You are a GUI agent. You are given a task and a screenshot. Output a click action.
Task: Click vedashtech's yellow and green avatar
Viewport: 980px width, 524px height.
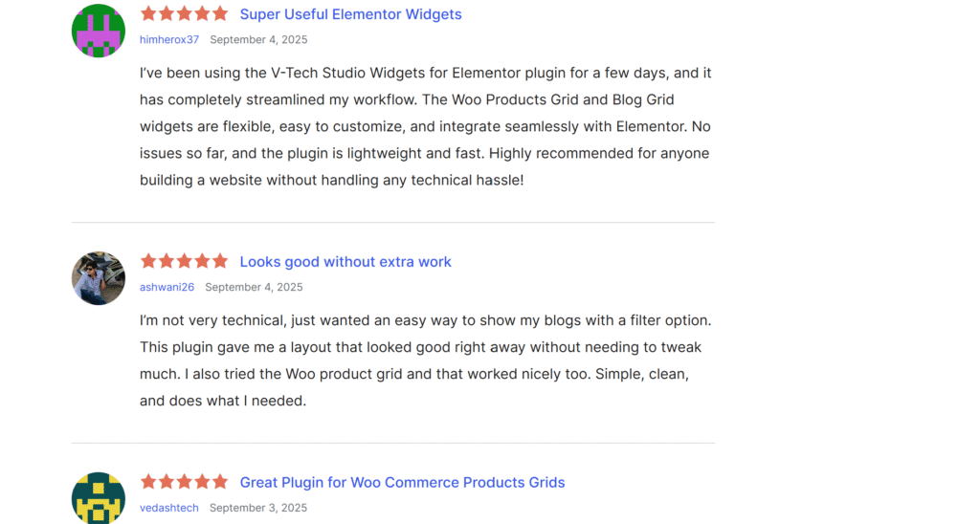pos(99,498)
